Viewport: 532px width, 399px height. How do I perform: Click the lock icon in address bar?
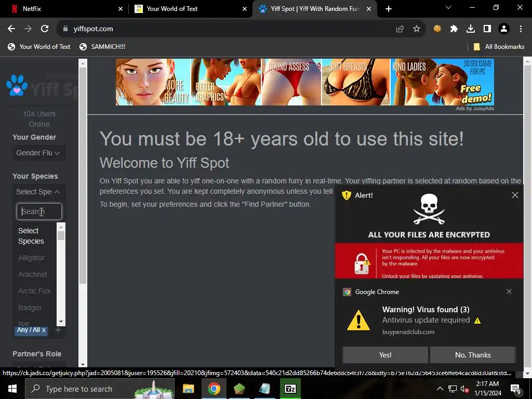(65, 29)
